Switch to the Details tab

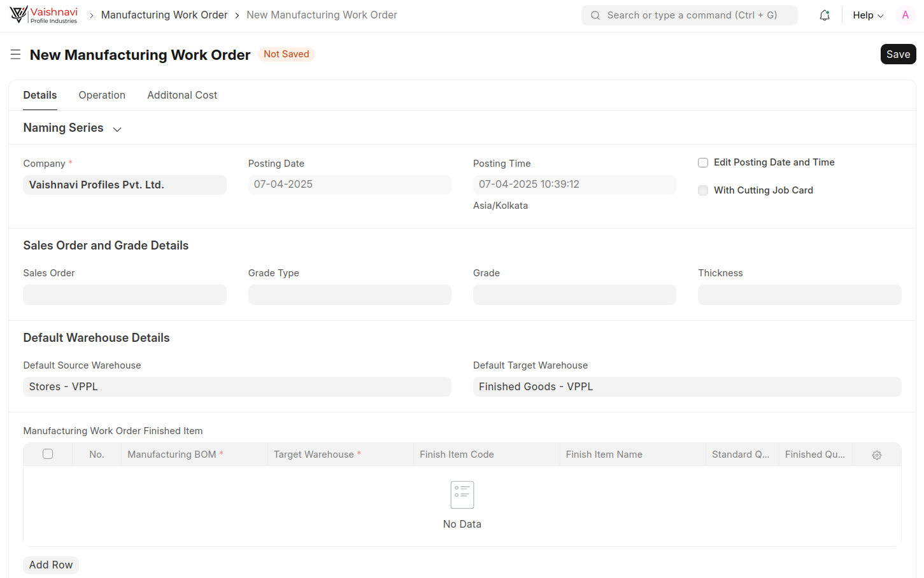click(x=40, y=95)
